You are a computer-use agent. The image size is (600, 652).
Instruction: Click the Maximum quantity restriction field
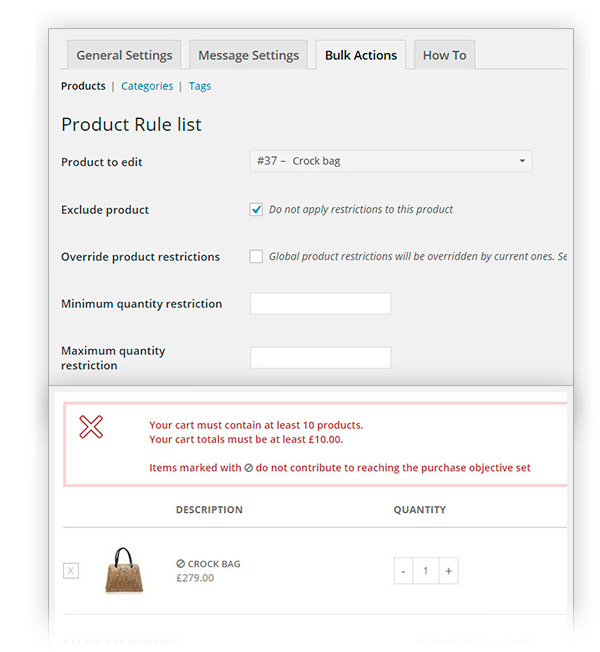[x=320, y=358]
